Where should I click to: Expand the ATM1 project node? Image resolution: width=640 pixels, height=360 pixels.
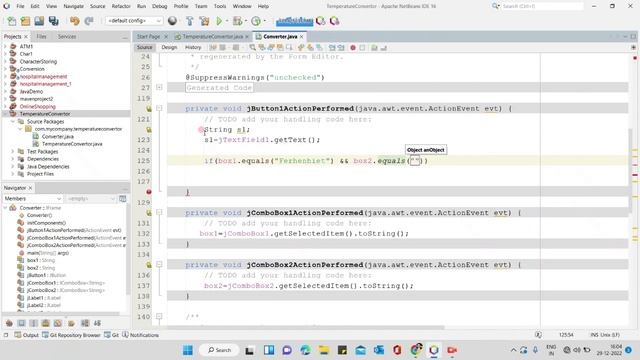tap(5, 47)
